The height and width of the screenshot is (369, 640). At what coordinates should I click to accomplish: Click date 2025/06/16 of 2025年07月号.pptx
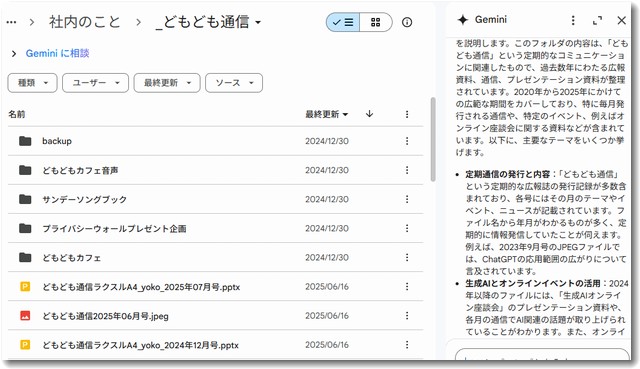click(x=327, y=287)
